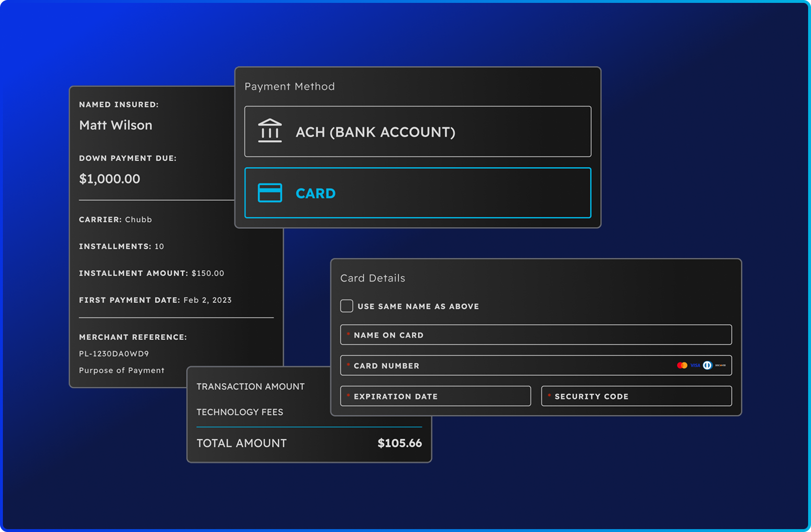Screen dimensions: 811x532
Task: Click the Payment Method heading
Action: coord(290,86)
